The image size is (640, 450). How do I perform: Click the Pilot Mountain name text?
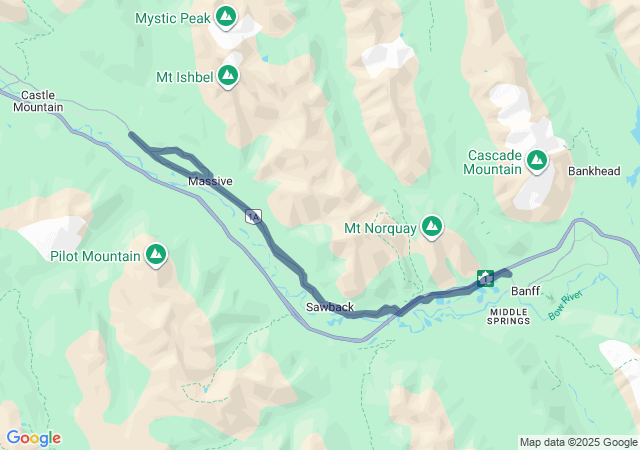pos(95,256)
